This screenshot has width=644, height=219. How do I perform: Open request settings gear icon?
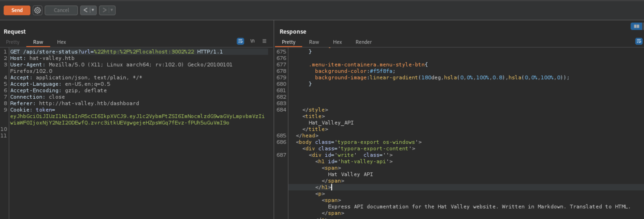tap(38, 10)
